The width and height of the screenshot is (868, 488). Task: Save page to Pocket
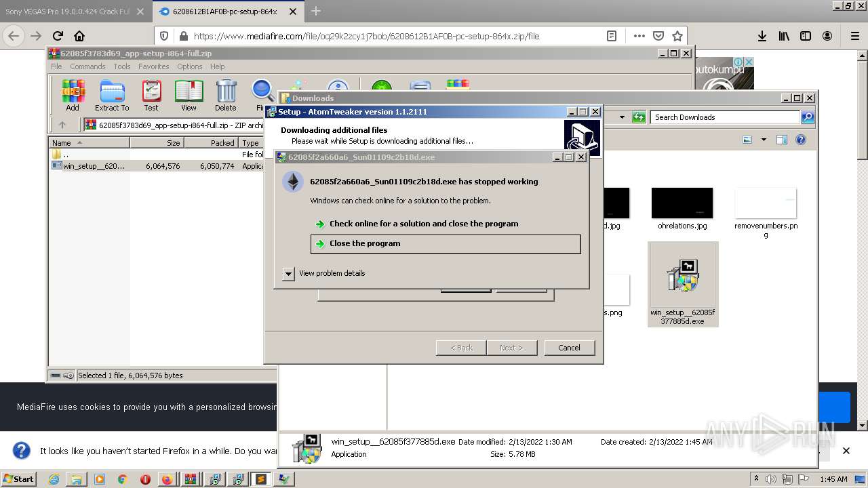(658, 36)
